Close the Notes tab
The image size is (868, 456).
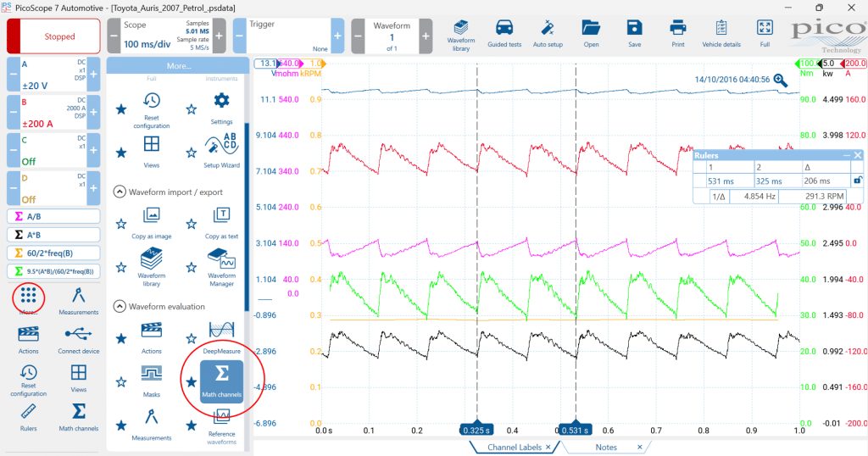click(x=640, y=448)
